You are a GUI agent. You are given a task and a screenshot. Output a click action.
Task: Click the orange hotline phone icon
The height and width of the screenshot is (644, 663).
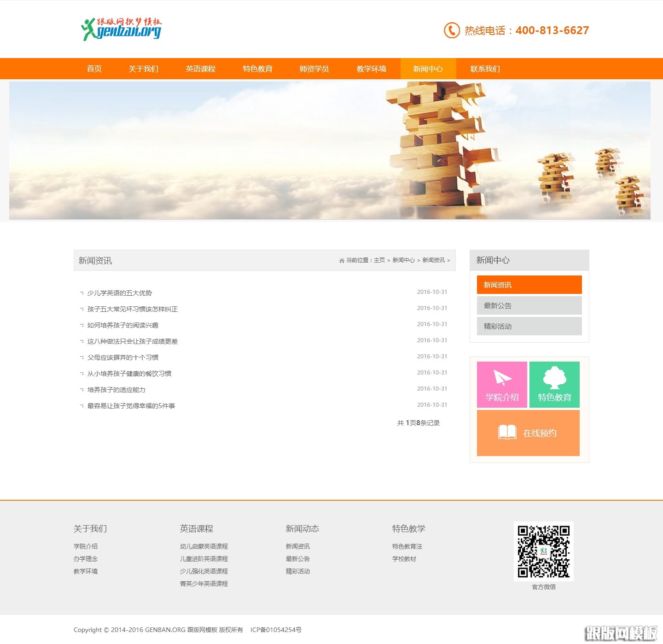(x=451, y=30)
